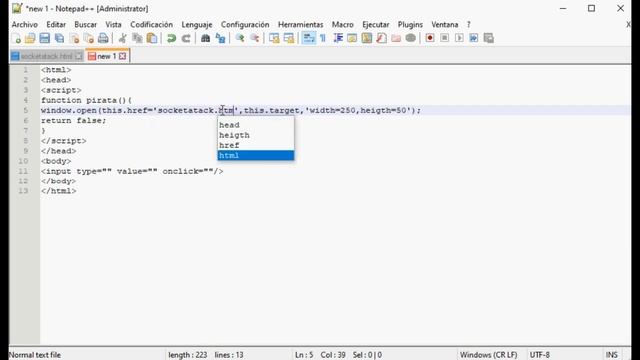Open the Lenguaje menu

tap(197, 24)
